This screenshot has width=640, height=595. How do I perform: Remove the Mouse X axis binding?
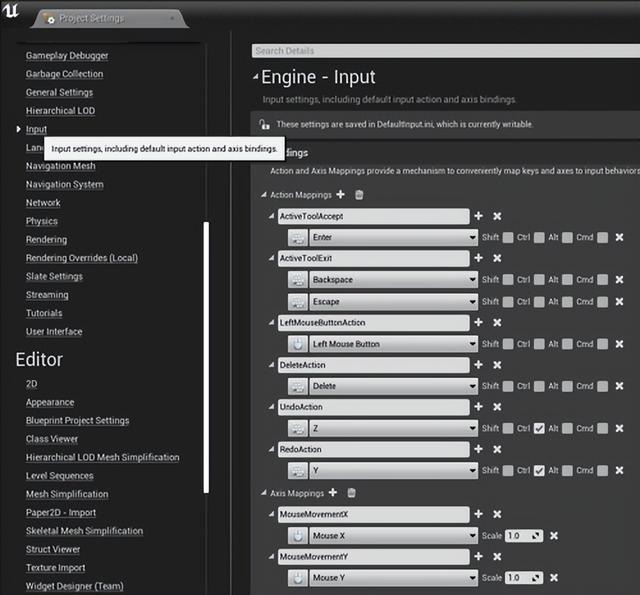point(554,536)
